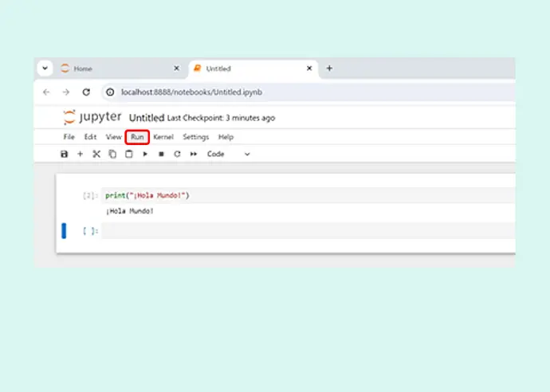550x392 pixels.
Task: Cut the selected cell with the scissors icon
Action: [96, 154]
